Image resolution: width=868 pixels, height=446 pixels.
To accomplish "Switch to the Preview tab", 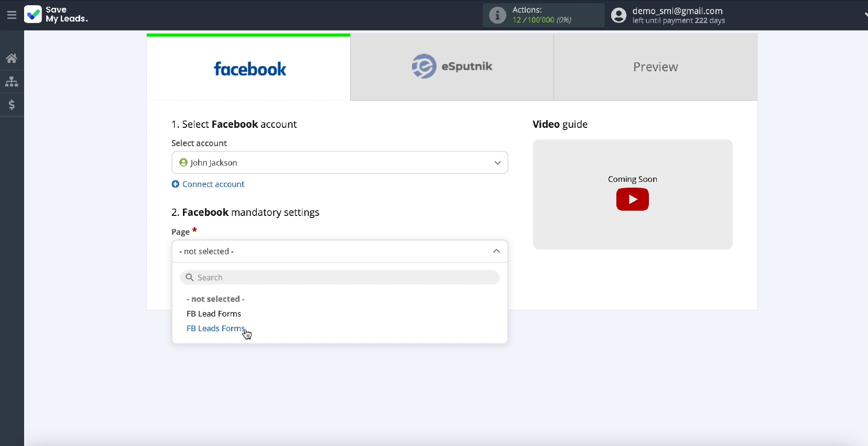I will 656,67.
